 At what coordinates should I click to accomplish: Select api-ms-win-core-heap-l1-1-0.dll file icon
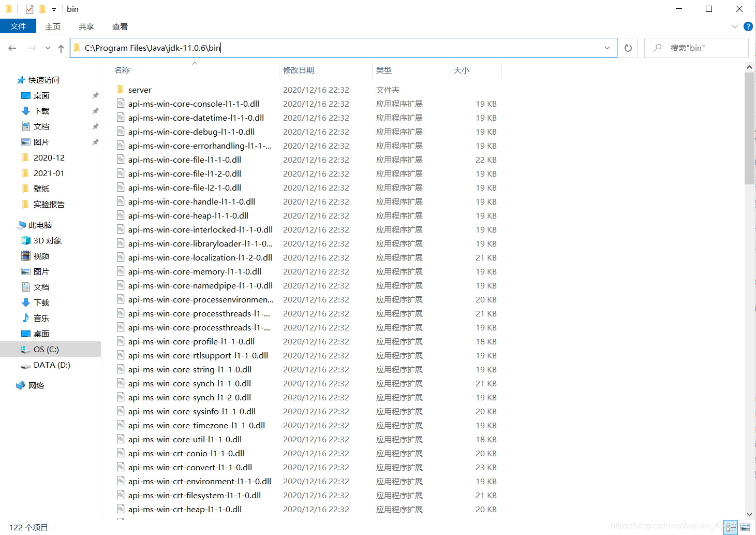tap(120, 215)
